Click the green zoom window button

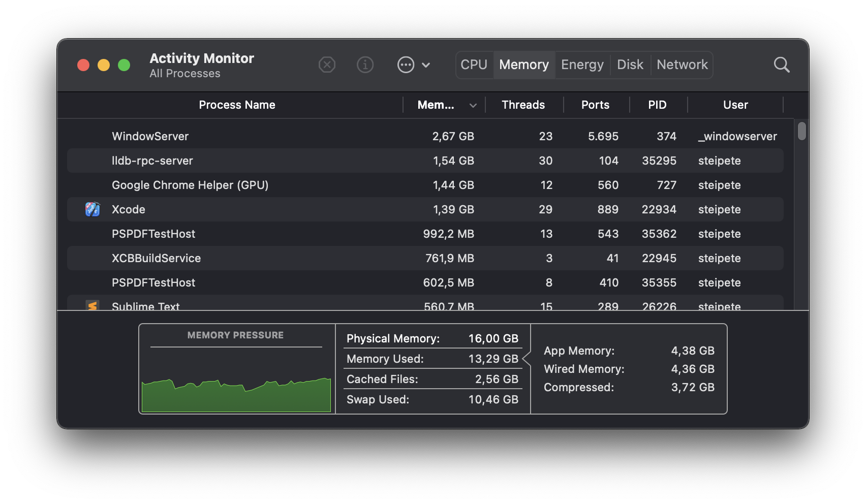click(x=124, y=65)
